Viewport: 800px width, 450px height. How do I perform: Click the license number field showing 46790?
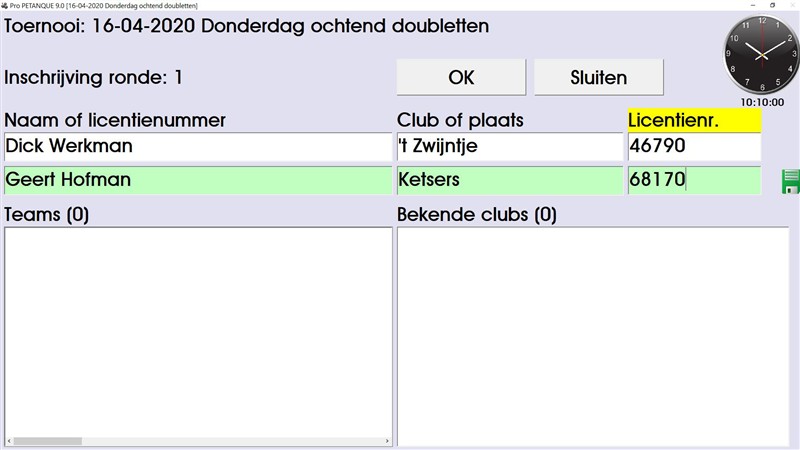[x=693, y=147]
